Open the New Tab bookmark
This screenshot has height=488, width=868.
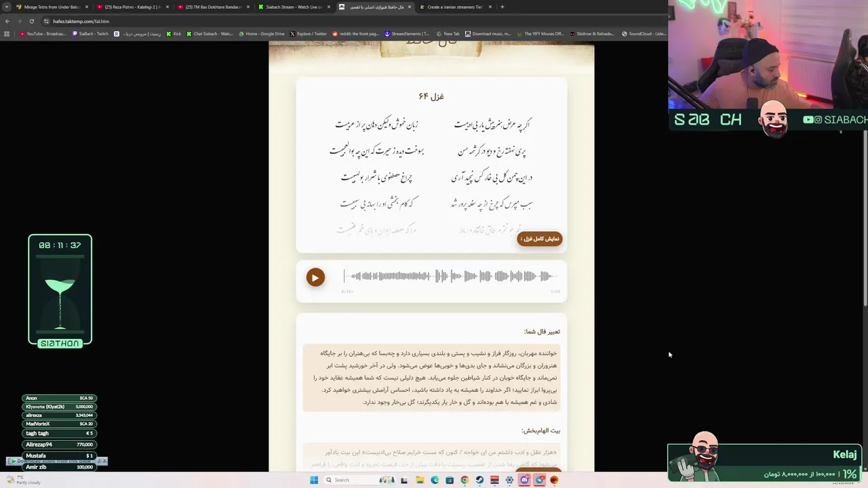448,34
